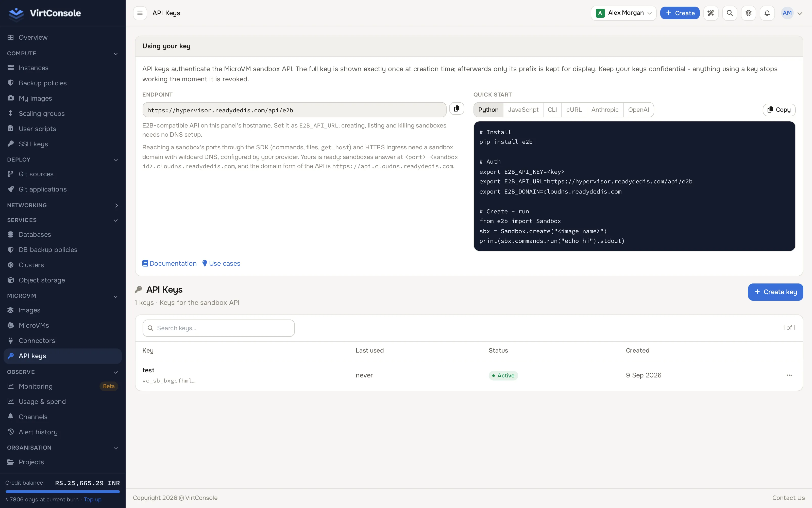Collapse the COMPUTE sidebar section

point(63,53)
